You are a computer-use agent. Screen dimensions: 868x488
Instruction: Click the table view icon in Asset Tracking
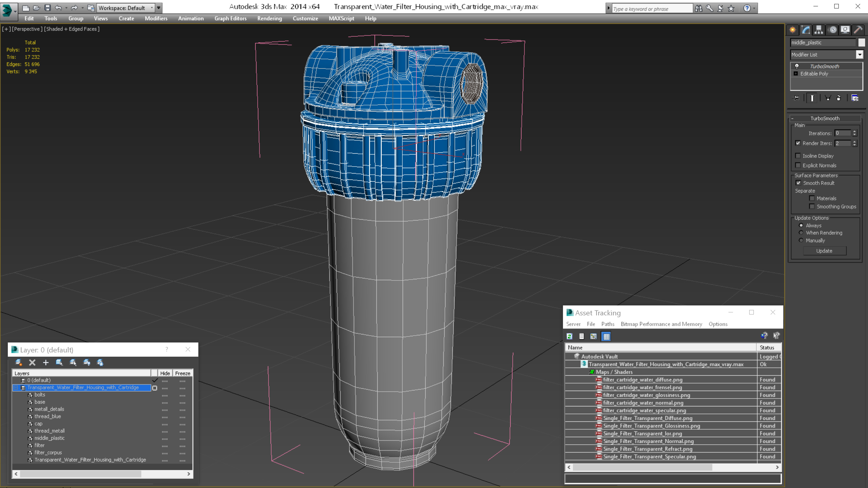[x=606, y=336]
